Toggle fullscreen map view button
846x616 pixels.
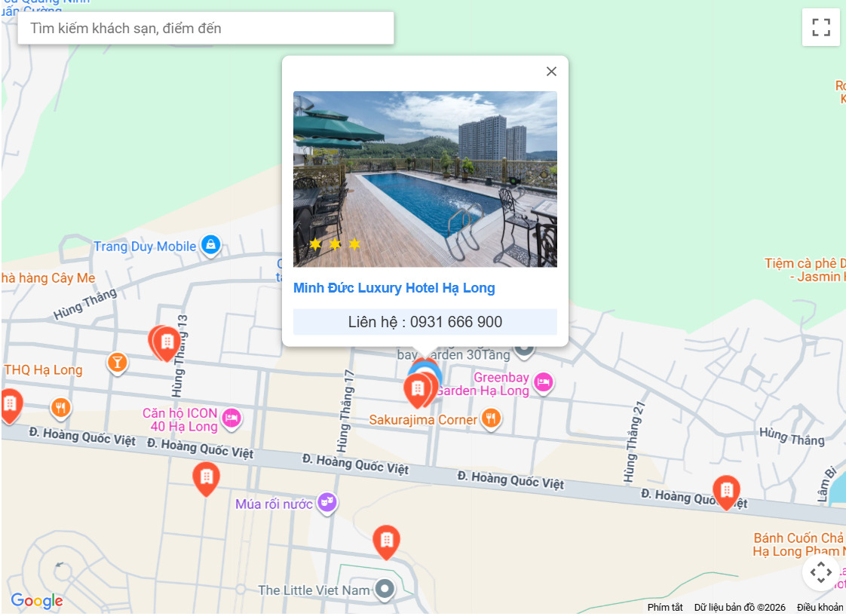click(x=820, y=27)
